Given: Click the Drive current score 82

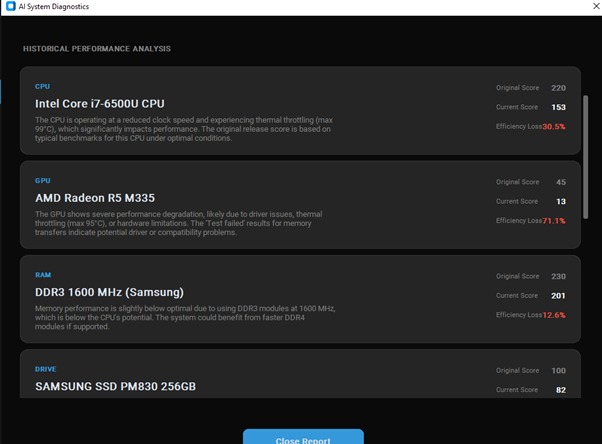Looking at the screenshot, I should pyautogui.click(x=561, y=390).
